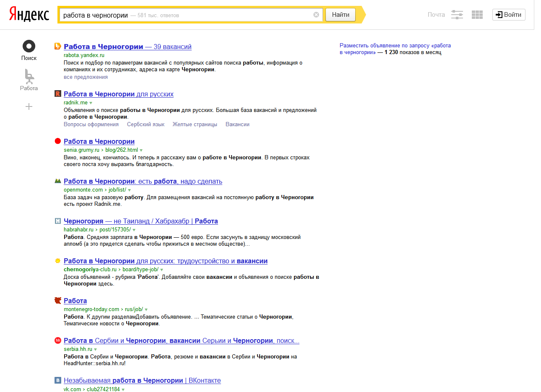Click the red senia.grumy.ru favicon

point(58,141)
